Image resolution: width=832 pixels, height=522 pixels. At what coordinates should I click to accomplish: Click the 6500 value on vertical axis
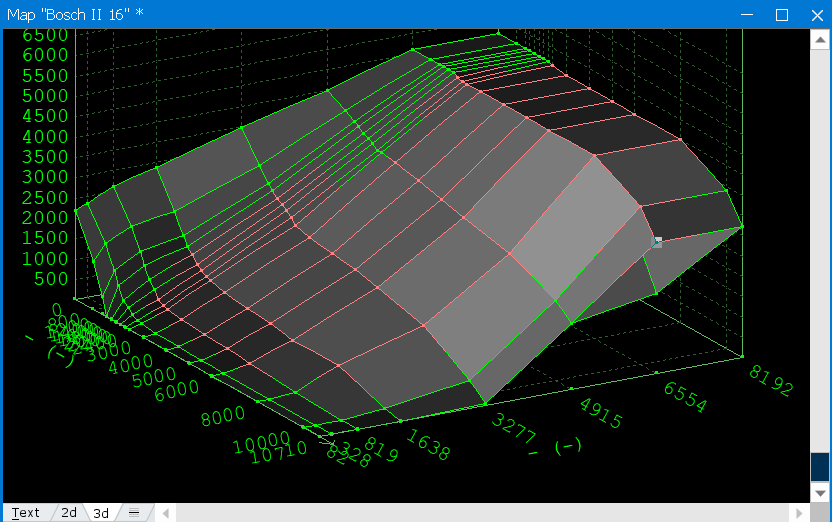click(38, 35)
